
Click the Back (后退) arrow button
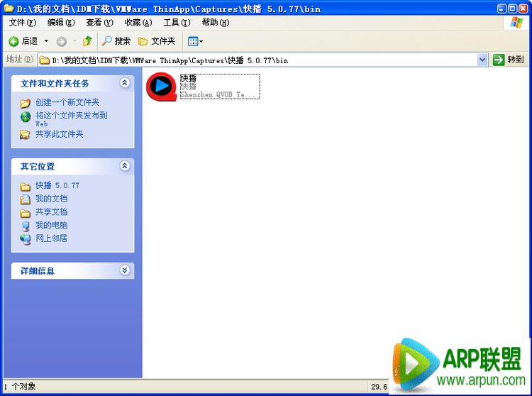(x=23, y=41)
